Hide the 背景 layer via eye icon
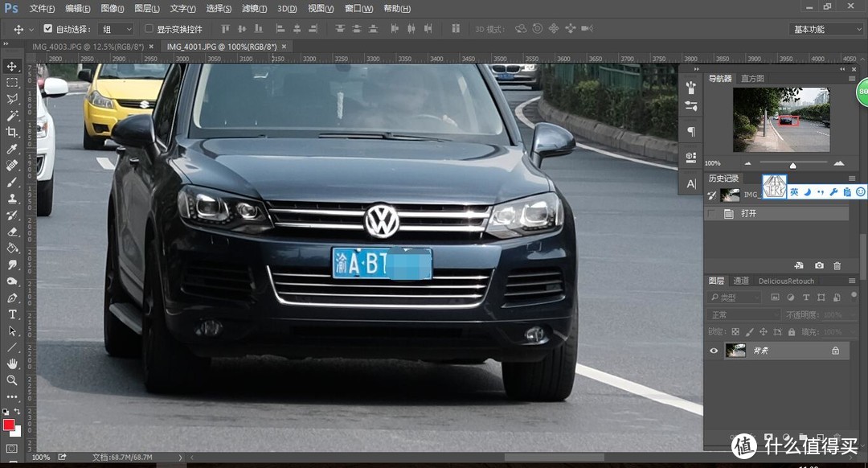This screenshot has height=468, width=868. pyautogui.click(x=714, y=351)
